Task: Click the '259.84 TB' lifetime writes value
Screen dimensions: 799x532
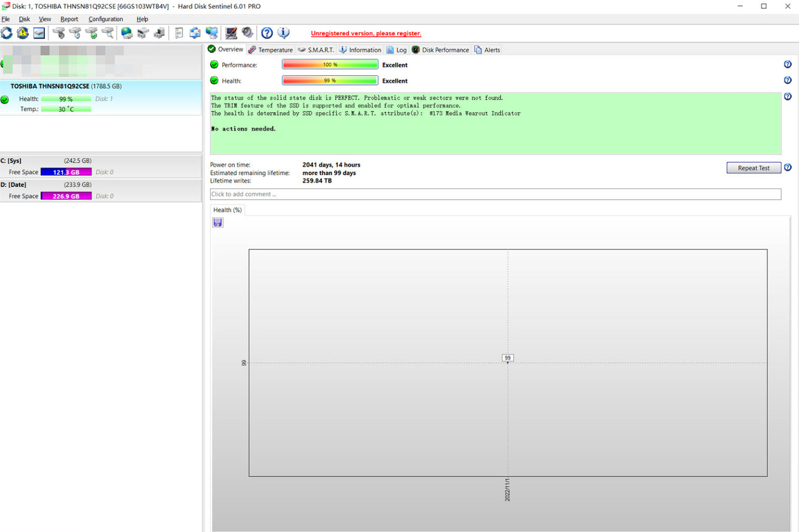Action: pos(317,181)
